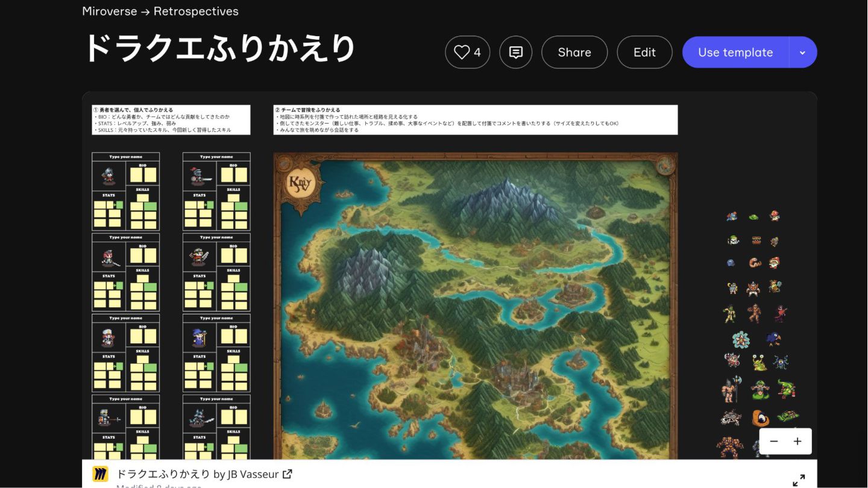Viewport: 868px width, 488px height.
Task: Click the green STATS sticky in the wizard card
Action: (210, 367)
